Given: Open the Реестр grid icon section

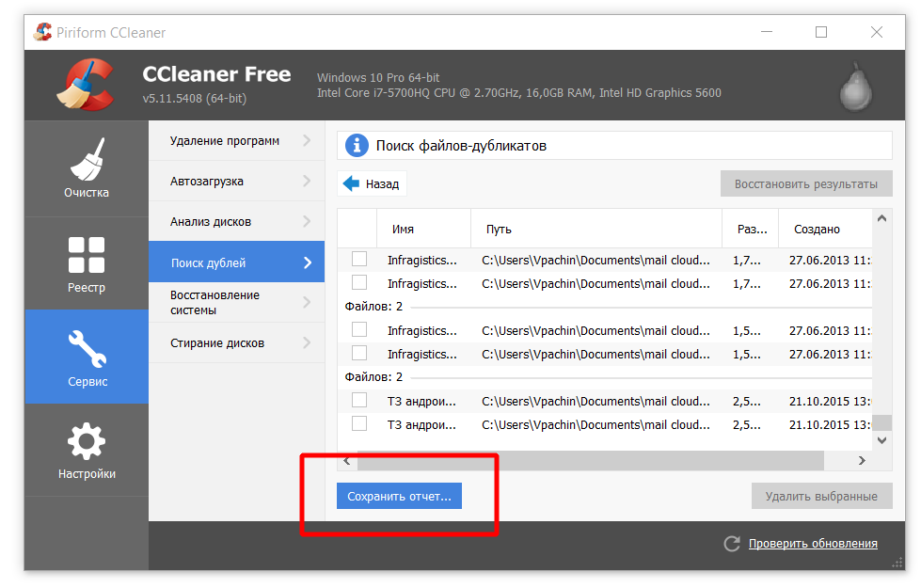Looking at the screenshot, I should pyautogui.click(x=87, y=264).
